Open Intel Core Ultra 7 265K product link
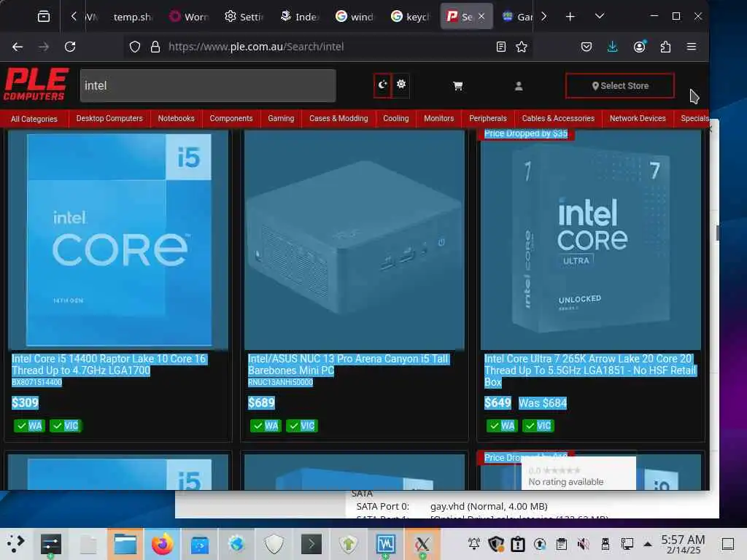Image resolution: width=747 pixels, height=560 pixels. pyautogui.click(x=589, y=370)
